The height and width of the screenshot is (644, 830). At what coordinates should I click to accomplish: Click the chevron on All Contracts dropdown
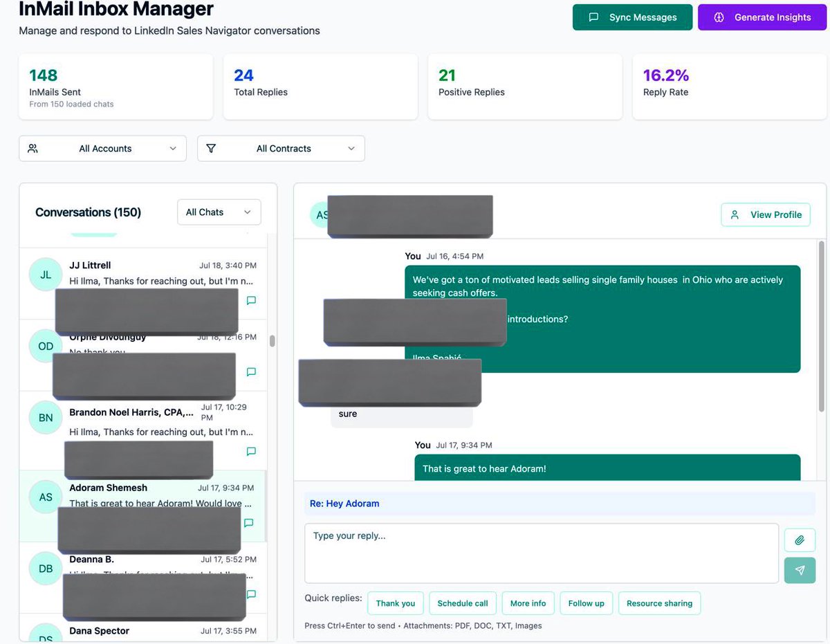tap(351, 148)
